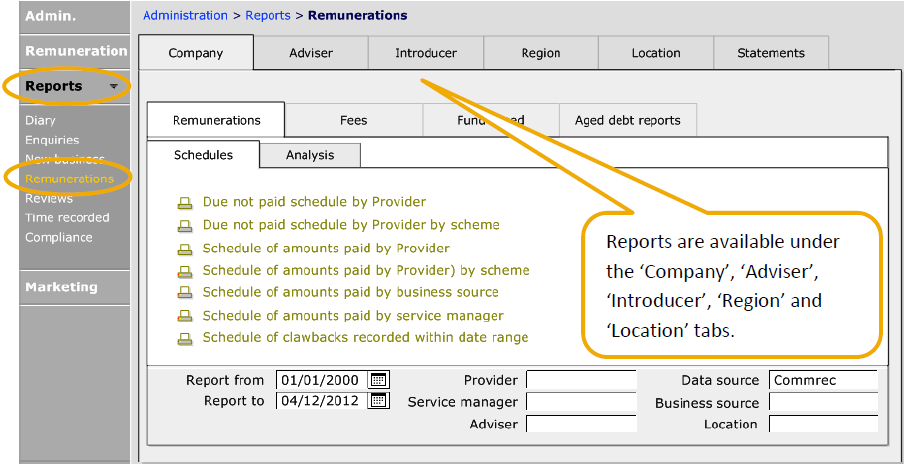Click printer icon for amounts paid by Provider) by scheme
Viewport: 905px width, 469px height.
pyautogui.click(x=185, y=271)
